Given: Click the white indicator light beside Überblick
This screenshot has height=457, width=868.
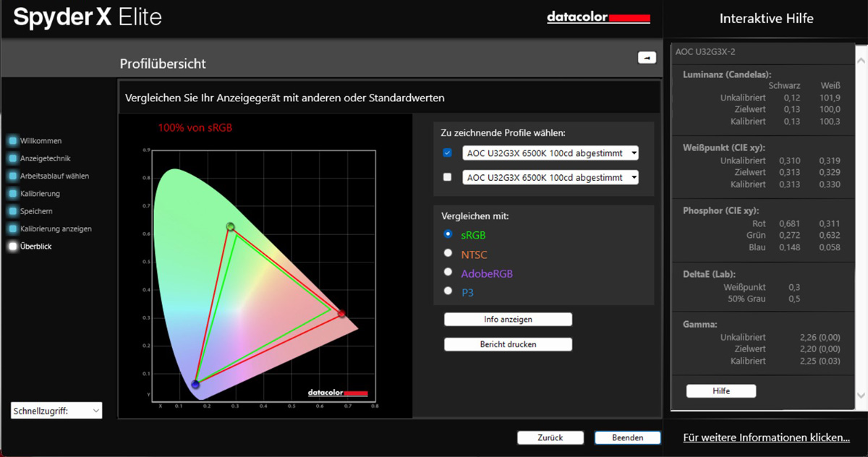Looking at the screenshot, I should [x=12, y=247].
